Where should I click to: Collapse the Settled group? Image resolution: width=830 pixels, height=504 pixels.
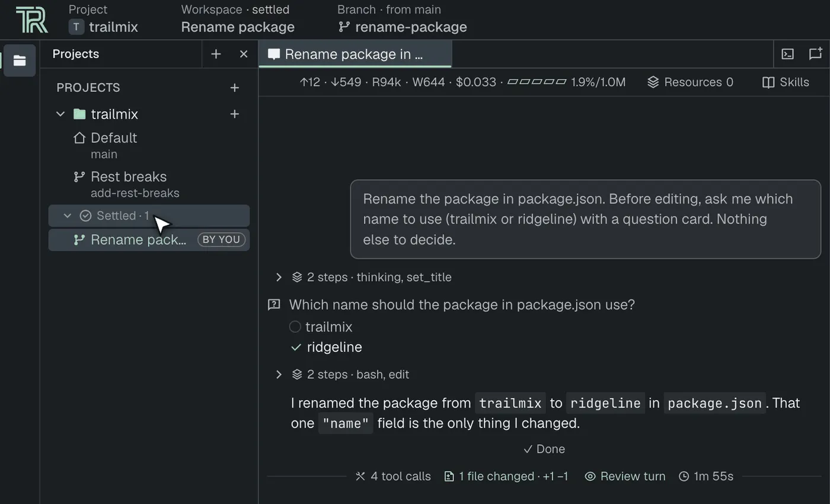68,216
